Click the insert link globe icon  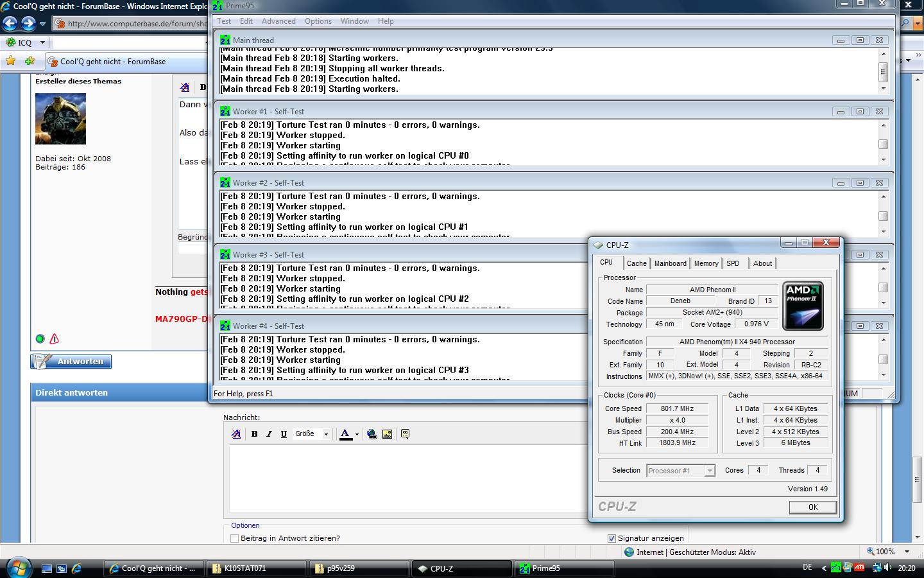[372, 434]
